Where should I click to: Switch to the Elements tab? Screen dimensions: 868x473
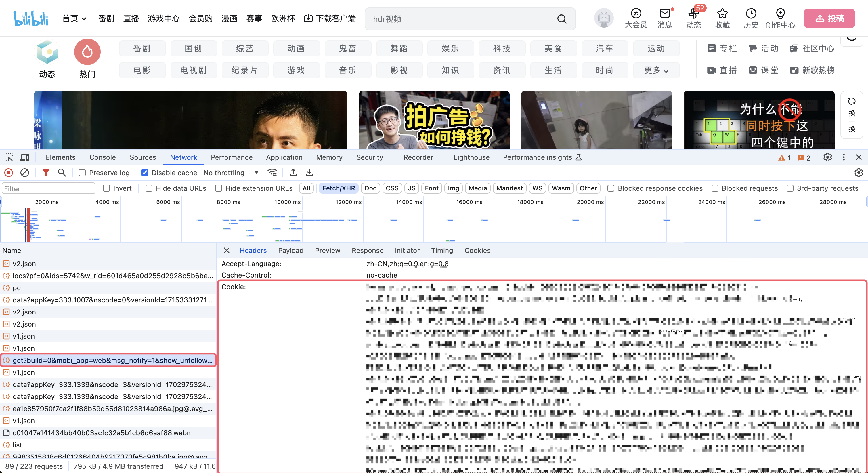pyautogui.click(x=61, y=157)
